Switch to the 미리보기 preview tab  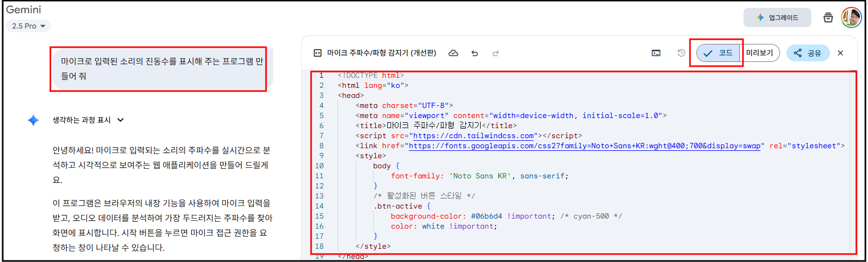(x=760, y=53)
